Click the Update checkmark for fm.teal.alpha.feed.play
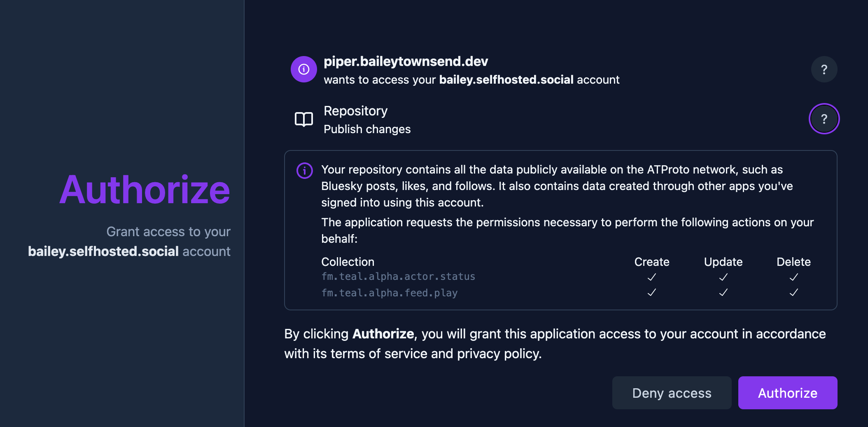Image resolution: width=868 pixels, height=427 pixels. [723, 293]
